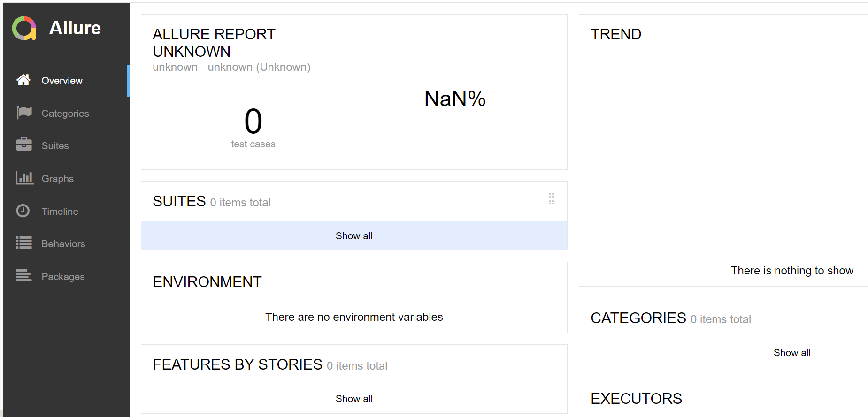Grab the Suites widget drag handle

(x=552, y=198)
